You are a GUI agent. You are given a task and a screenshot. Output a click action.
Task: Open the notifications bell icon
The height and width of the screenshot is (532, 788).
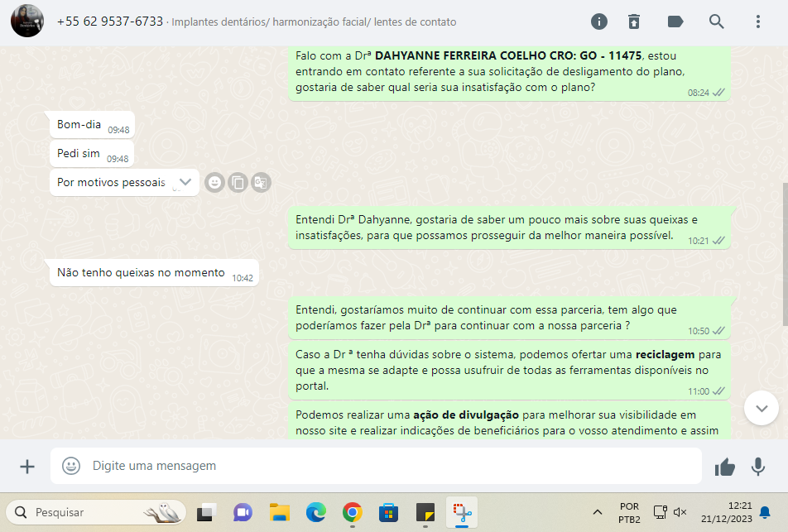pos(765,512)
